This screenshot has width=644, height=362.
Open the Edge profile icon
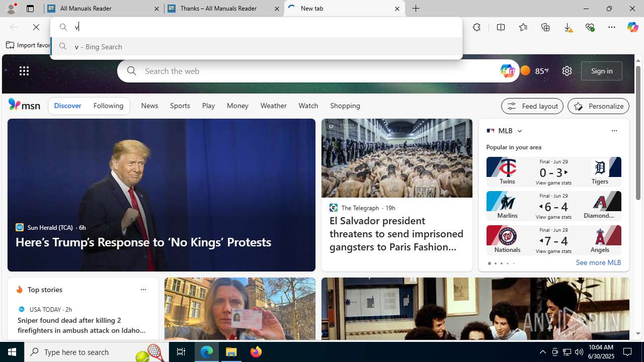coord(11,9)
